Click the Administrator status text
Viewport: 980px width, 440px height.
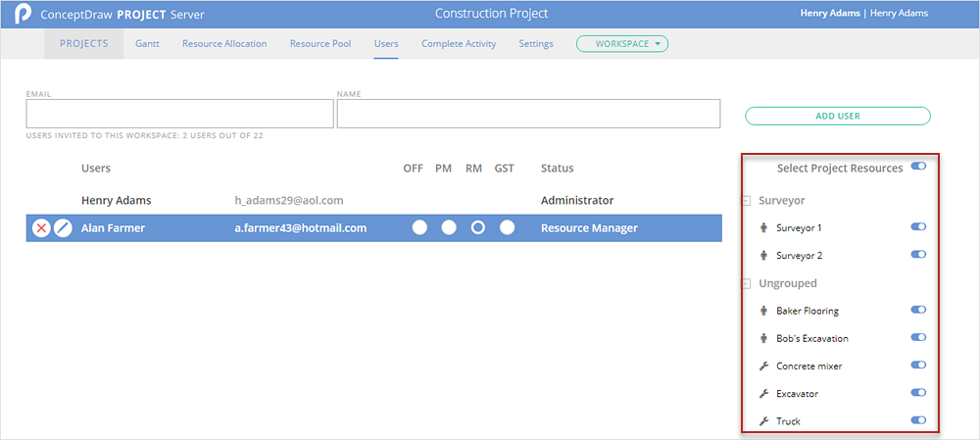(x=577, y=201)
